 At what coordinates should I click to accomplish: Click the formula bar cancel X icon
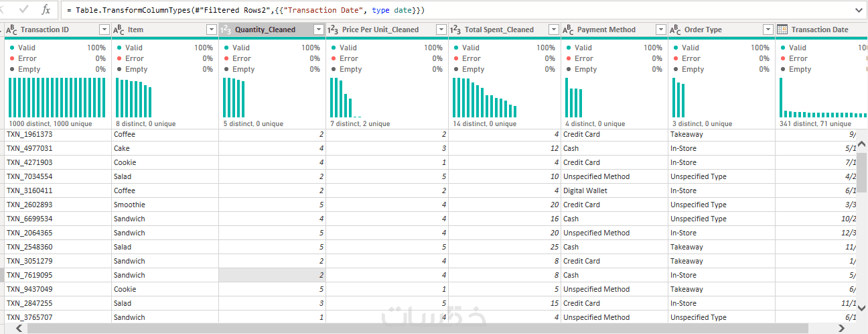6,10
